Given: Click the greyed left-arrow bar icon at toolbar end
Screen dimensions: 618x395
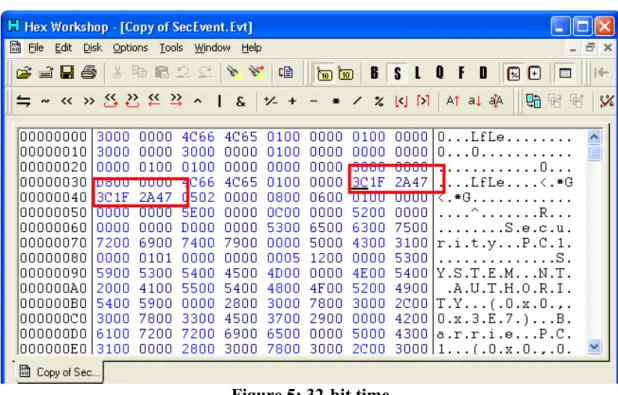Looking at the screenshot, I should coord(601,73).
